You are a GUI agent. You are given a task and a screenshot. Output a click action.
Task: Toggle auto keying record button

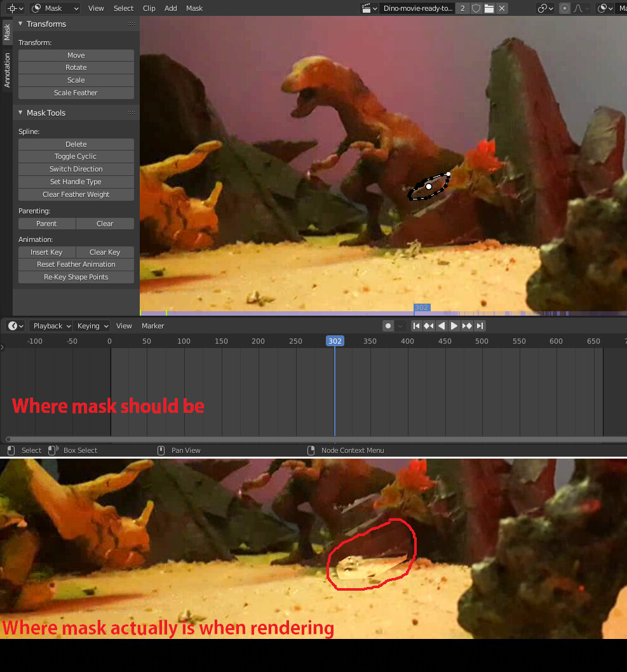pos(388,326)
